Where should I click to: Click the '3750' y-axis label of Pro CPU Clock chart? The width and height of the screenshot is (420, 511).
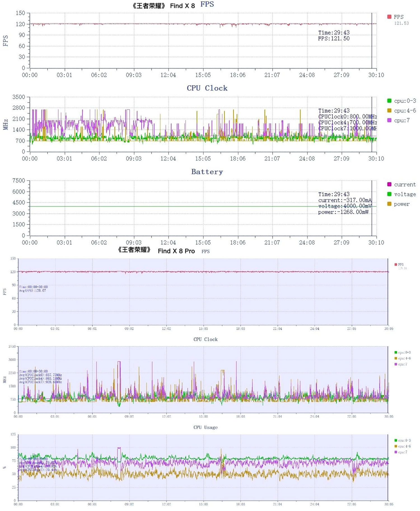12,346
